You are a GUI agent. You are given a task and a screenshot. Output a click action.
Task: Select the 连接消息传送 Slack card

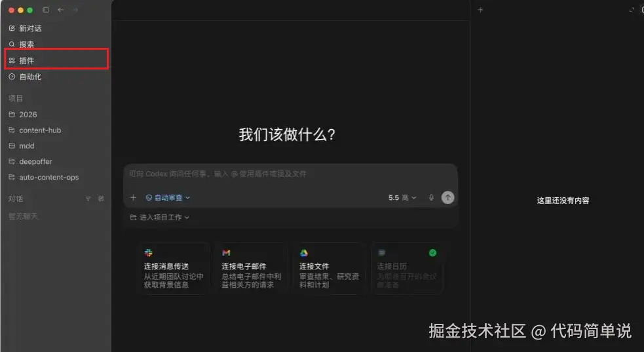pyautogui.click(x=174, y=268)
